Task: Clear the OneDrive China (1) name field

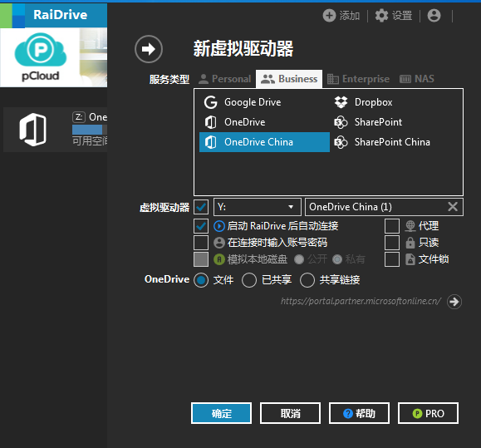Action: 453,207
